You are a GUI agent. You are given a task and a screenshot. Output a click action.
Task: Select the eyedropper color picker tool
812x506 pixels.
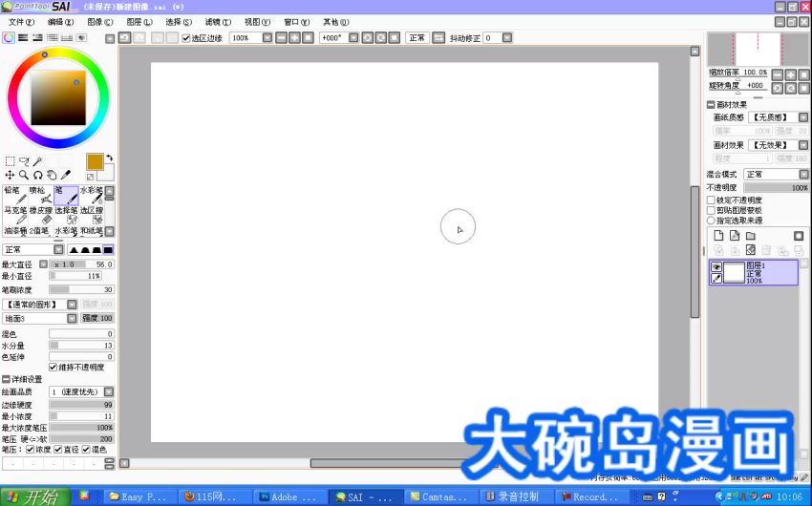click(66, 175)
